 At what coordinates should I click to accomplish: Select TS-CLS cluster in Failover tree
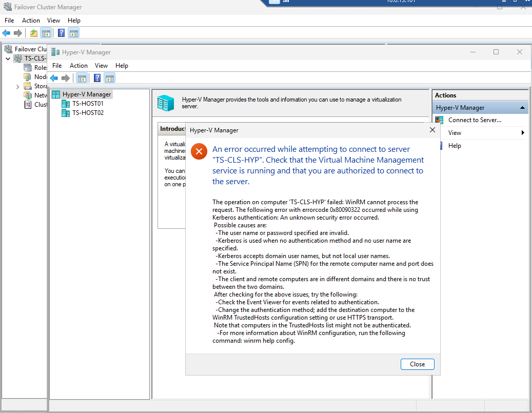pyautogui.click(x=35, y=58)
